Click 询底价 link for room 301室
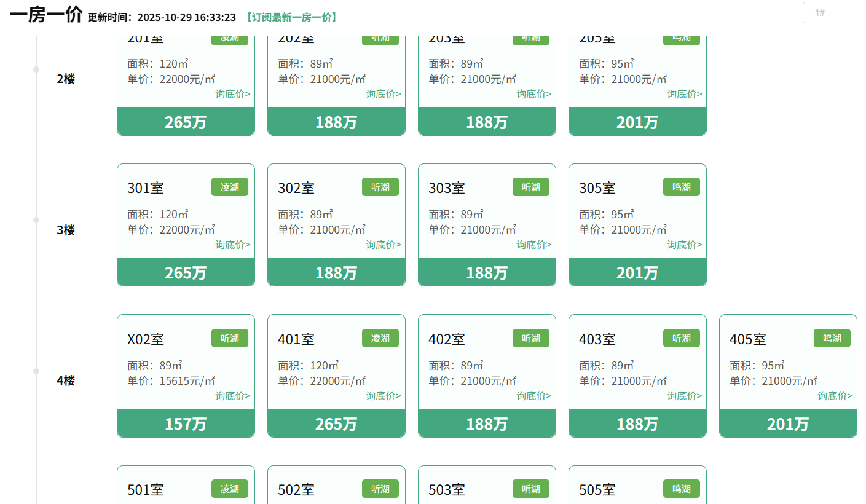Screen dimensions: 866x504 232,245
